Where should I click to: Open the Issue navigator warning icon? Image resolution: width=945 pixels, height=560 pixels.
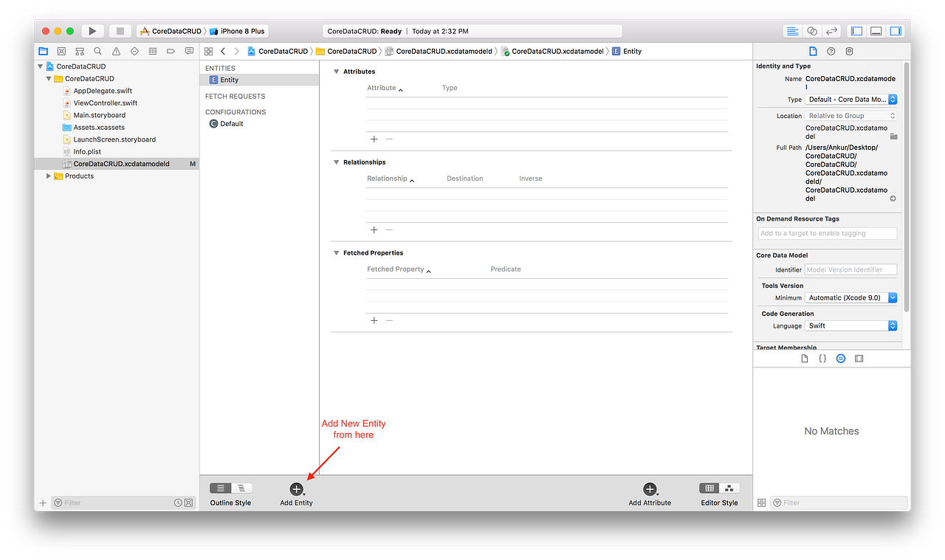115,51
